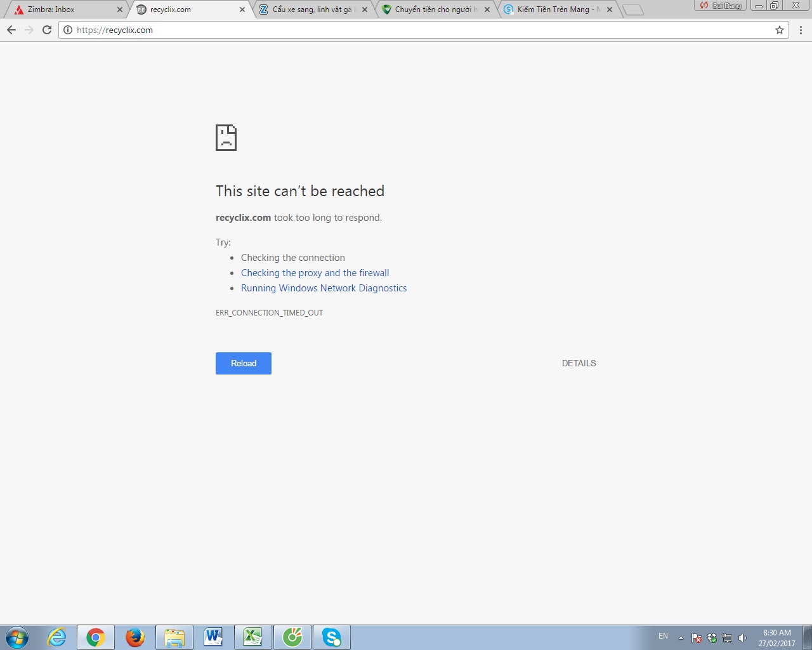The width and height of the screenshot is (812, 650).
Task: Open Firefox from the taskbar
Action: [x=135, y=637]
